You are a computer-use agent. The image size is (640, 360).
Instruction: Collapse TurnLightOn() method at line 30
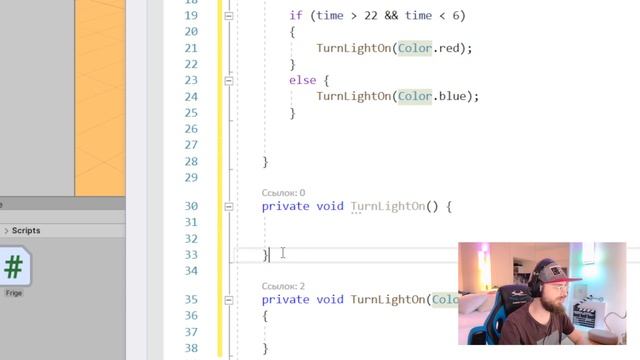click(229, 207)
